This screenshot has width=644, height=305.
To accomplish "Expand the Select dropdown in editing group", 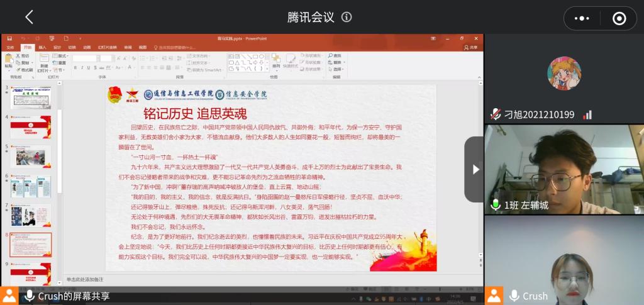I will tap(337, 69).
